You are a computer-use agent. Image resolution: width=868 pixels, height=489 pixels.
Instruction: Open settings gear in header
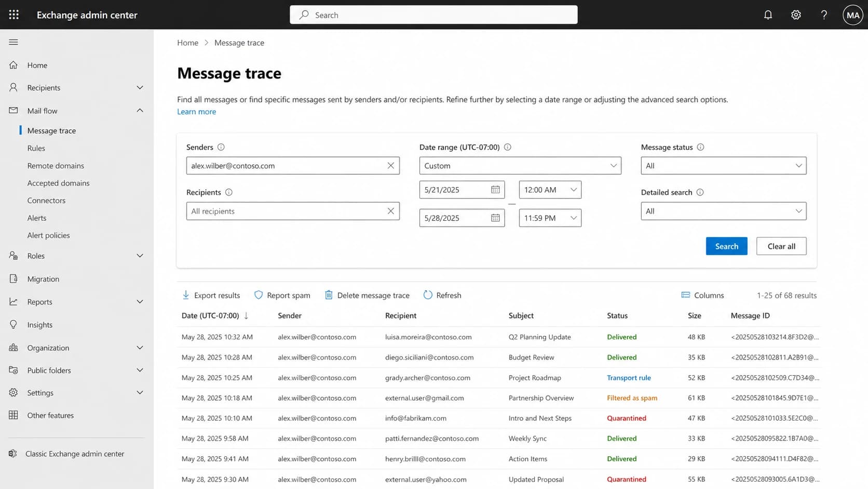coord(796,15)
